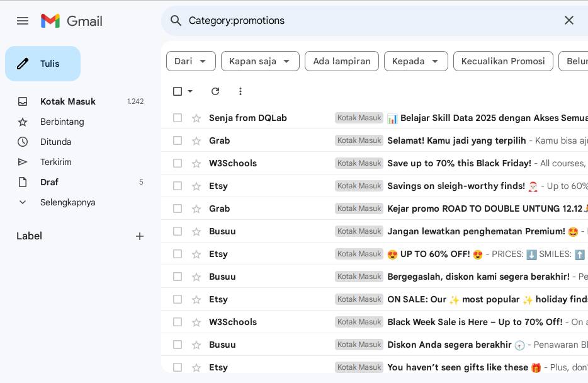Open the Kapan saja date filter dropdown

(x=260, y=61)
